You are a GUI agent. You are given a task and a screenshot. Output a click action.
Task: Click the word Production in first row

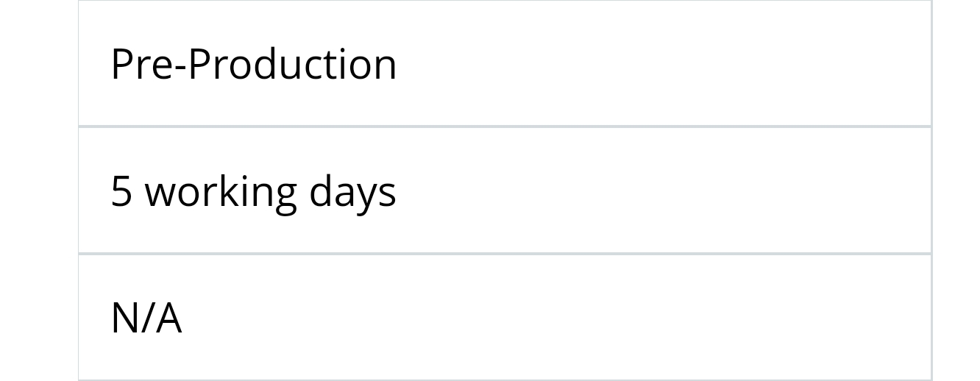pos(293,64)
